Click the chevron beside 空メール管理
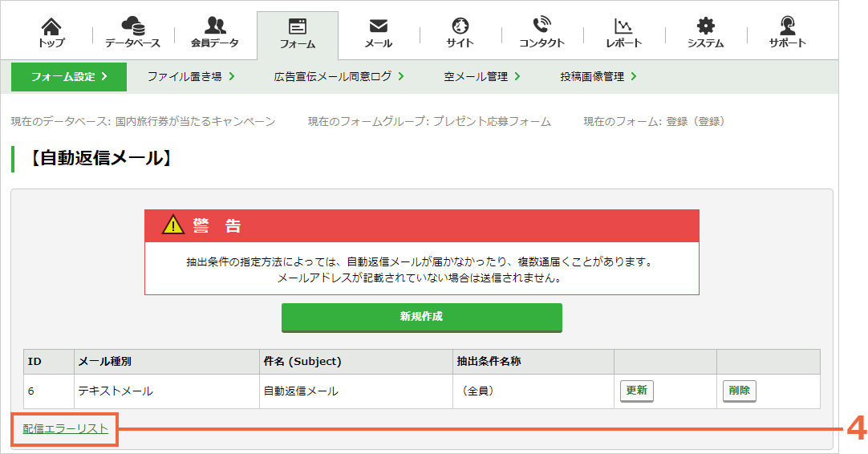This screenshot has width=868, height=454. 517,76
